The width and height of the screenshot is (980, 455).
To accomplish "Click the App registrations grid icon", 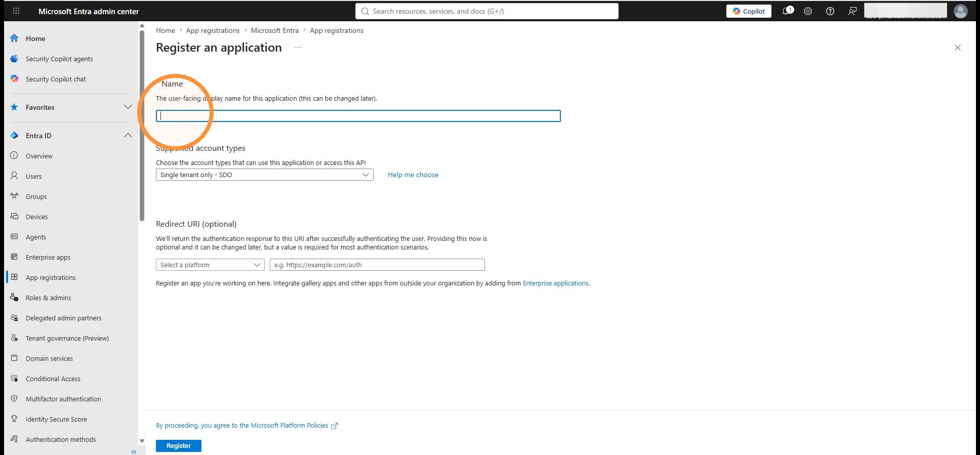I will click(x=14, y=277).
